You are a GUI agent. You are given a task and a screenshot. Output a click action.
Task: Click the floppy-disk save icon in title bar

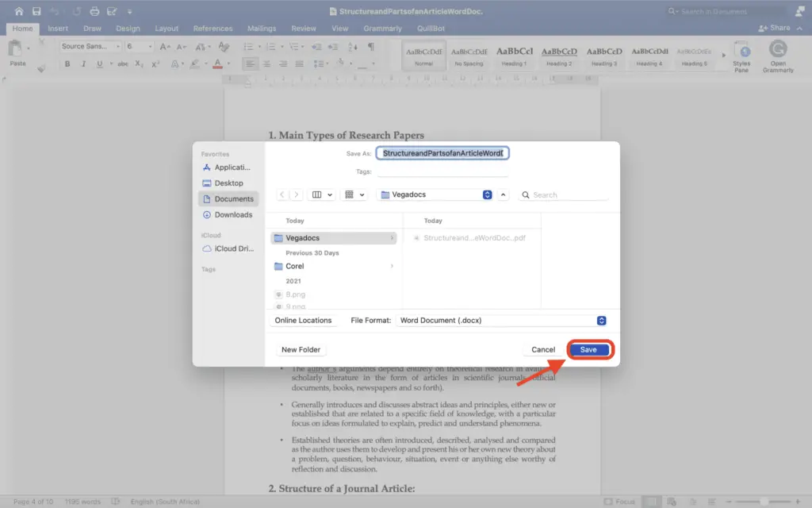click(36, 11)
